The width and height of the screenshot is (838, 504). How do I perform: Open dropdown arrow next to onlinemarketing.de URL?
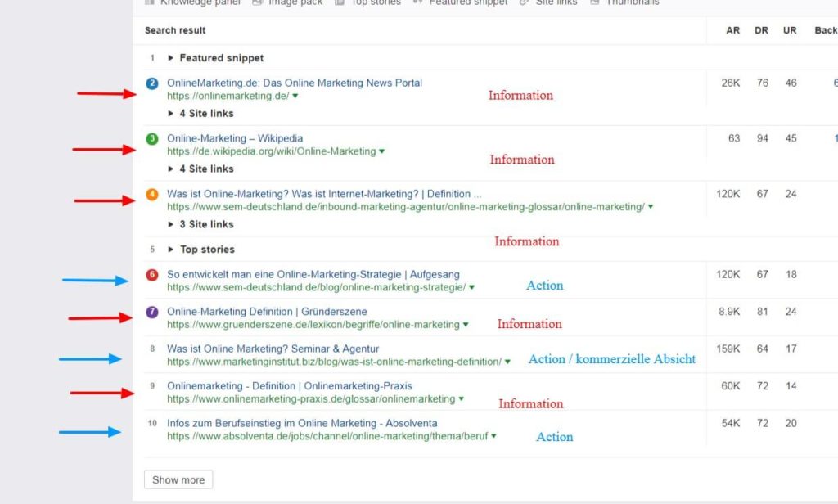(x=295, y=97)
